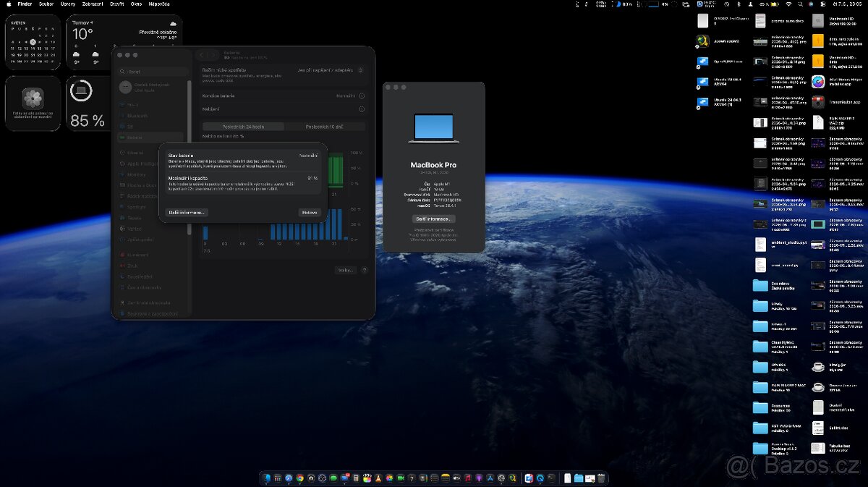Viewport: 868px width, 487px height.
Task: Open Trash from the Dock
Action: pyautogui.click(x=600, y=478)
